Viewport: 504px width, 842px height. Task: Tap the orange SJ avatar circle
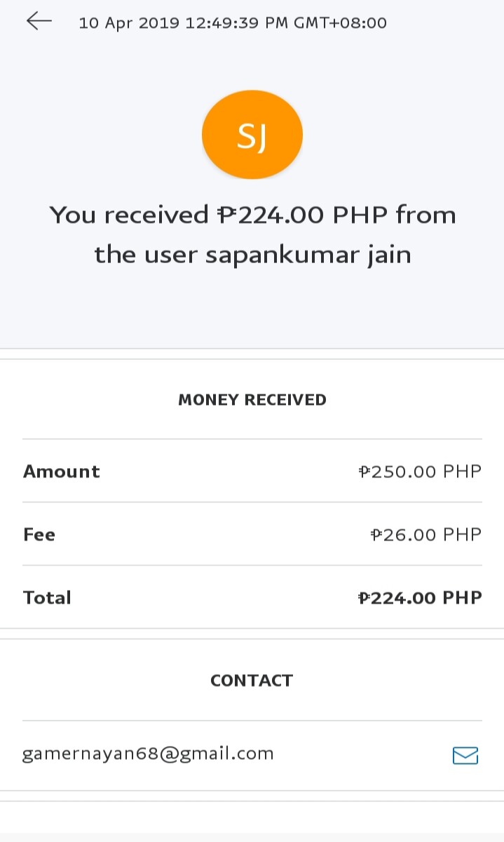click(x=252, y=135)
